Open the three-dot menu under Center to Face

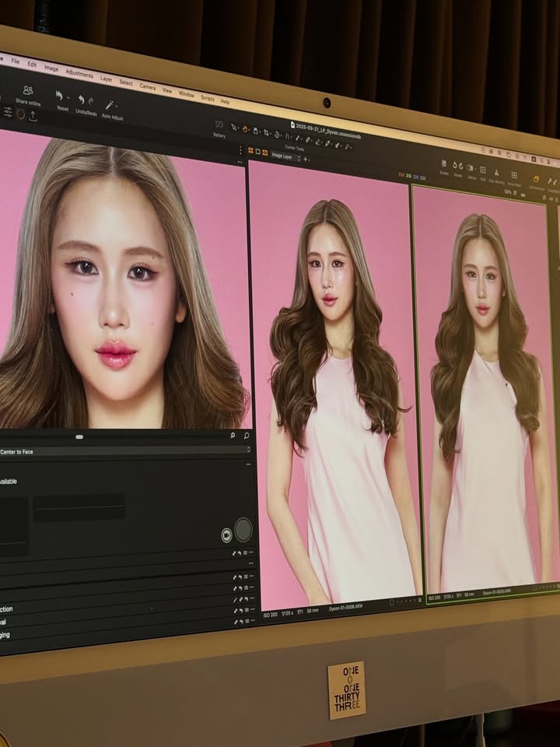[x=248, y=465]
